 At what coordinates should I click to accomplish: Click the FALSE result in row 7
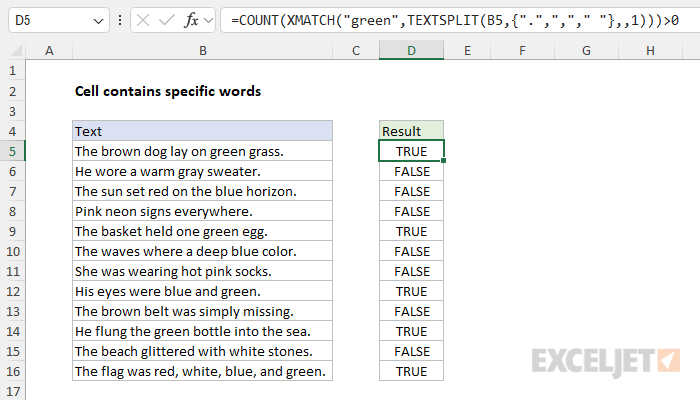point(411,192)
